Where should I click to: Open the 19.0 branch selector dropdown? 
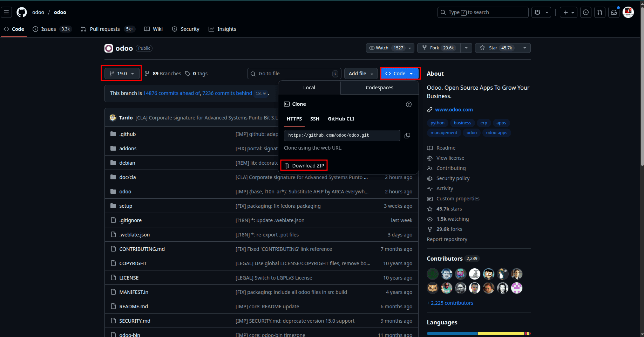pos(122,74)
